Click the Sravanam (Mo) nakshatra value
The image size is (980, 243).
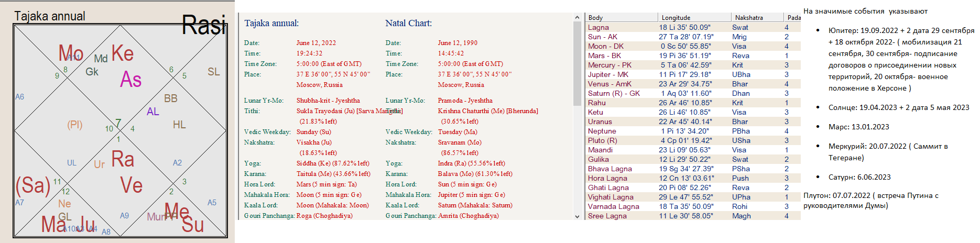pos(459,142)
